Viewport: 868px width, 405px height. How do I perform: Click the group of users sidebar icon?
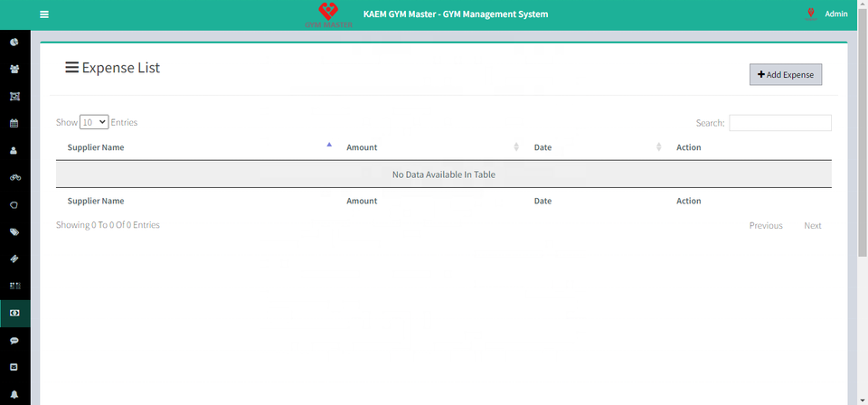pos(14,69)
